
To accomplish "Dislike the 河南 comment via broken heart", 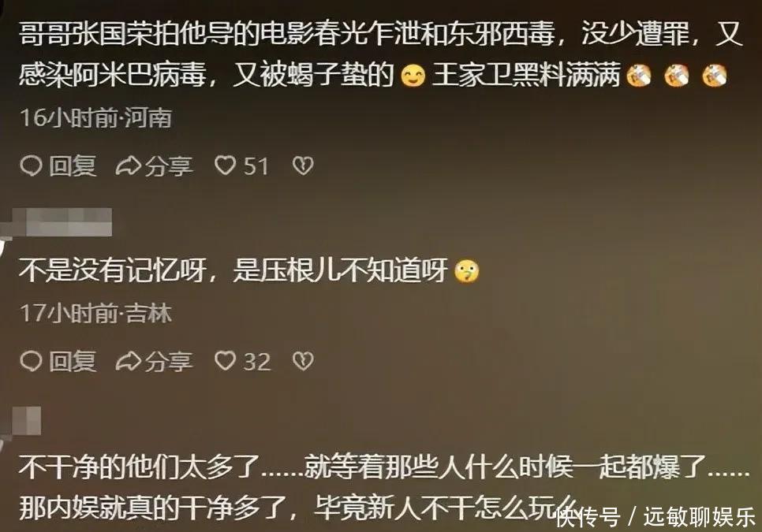I will click(303, 166).
